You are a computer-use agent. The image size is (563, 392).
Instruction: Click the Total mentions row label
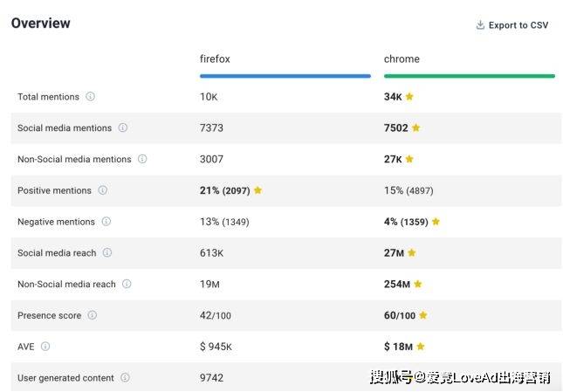tap(48, 97)
